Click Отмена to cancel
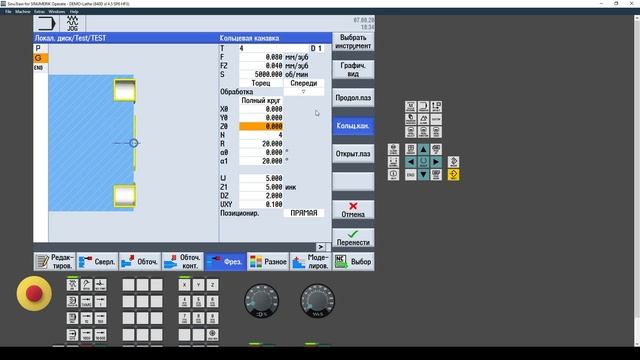Viewport: 640px width, 360px height. (x=353, y=210)
